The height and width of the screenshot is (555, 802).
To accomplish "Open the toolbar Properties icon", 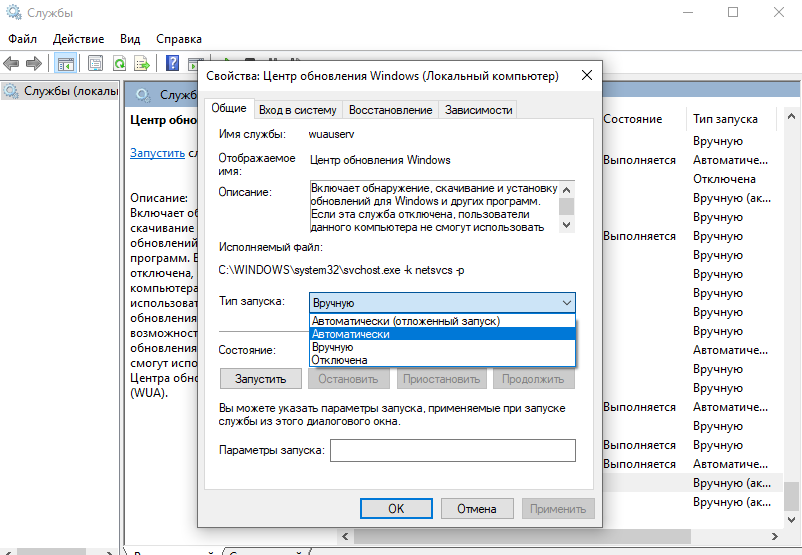I will 95,63.
